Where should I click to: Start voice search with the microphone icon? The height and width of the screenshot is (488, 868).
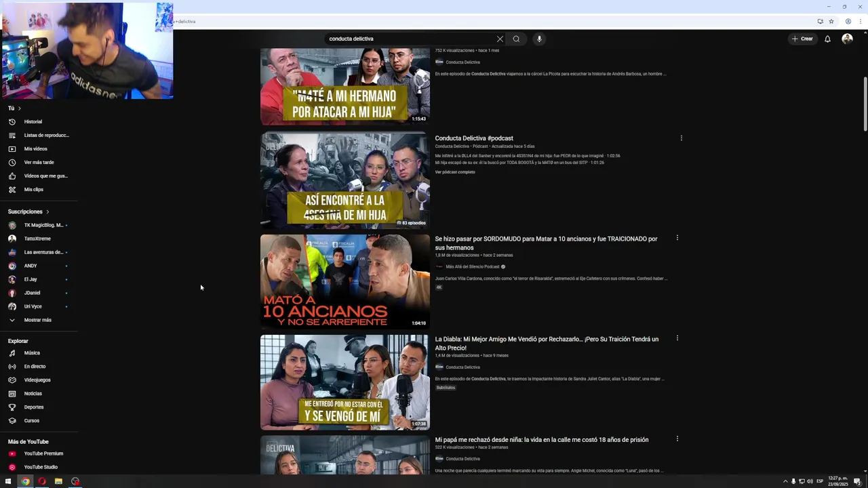539,39
